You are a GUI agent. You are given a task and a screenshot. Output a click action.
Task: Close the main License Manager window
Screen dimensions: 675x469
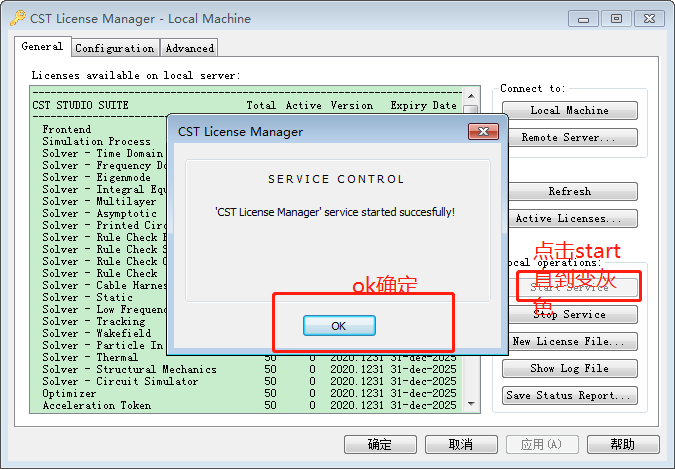[x=649, y=19]
